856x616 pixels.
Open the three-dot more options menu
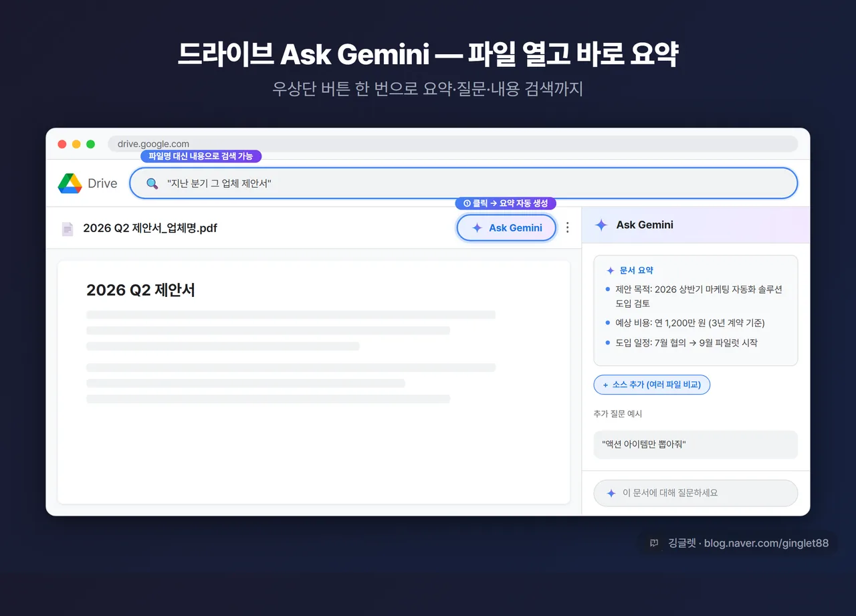click(567, 227)
